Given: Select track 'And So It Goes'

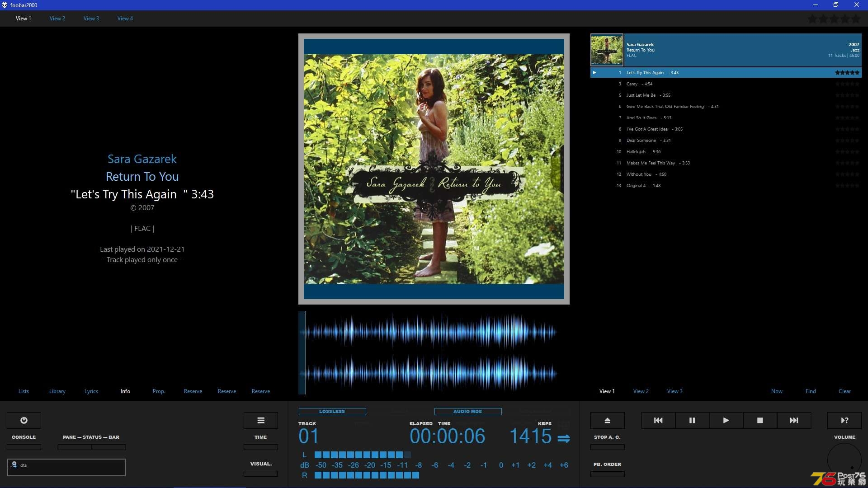Looking at the screenshot, I should coord(726,118).
